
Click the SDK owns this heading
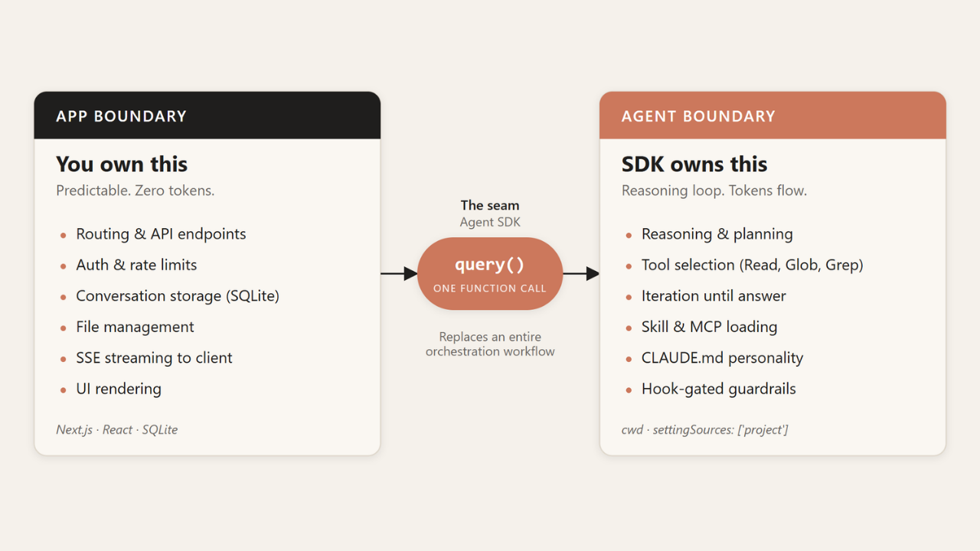pos(694,164)
